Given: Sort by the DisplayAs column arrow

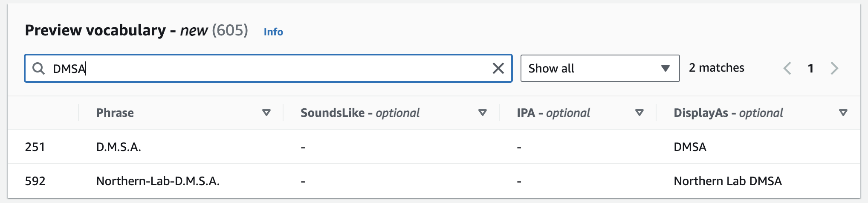Looking at the screenshot, I should click(843, 113).
